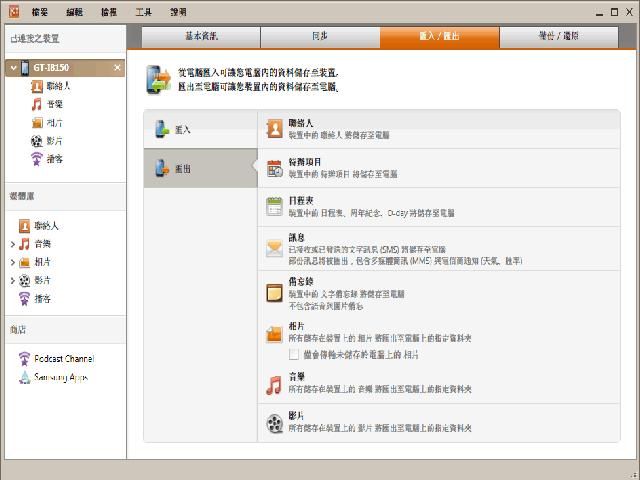Click the calendar icon for 待辦項目
Image resolution: width=640 pixels, height=480 pixels.
(x=274, y=168)
